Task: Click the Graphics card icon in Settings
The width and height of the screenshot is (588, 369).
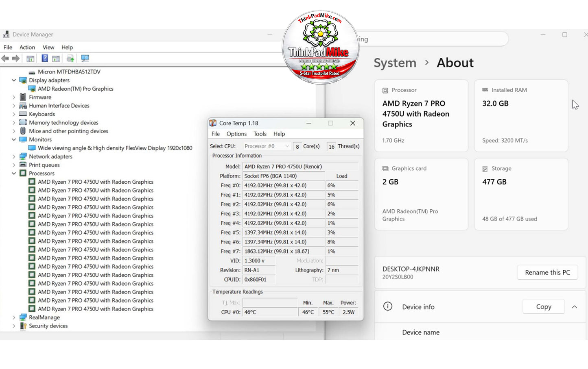Action: 385,169
